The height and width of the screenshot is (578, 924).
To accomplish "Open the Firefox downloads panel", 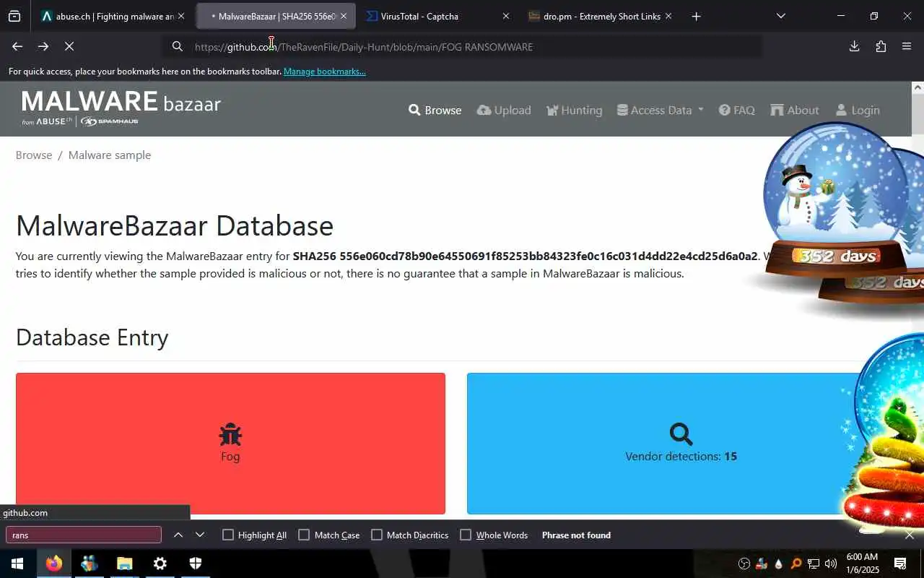I will (x=854, y=46).
